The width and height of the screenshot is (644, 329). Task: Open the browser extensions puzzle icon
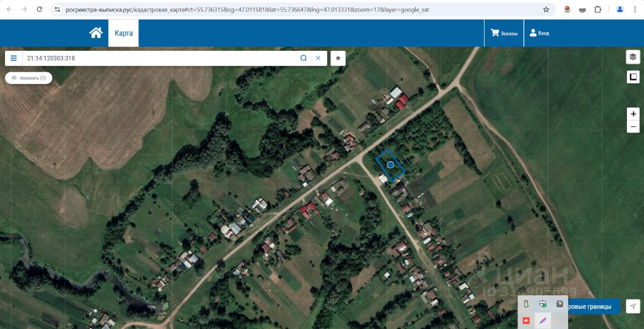598,10
